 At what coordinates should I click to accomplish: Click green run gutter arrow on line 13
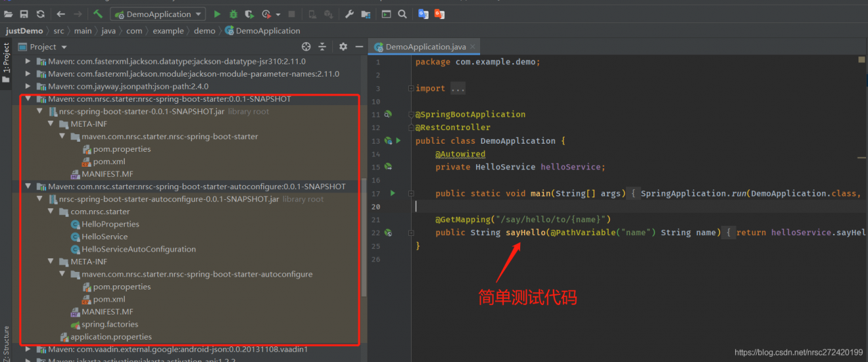point(398,140)
